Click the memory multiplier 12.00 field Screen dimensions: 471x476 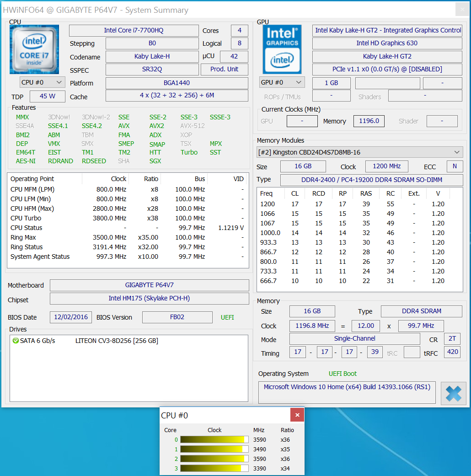(366, 326)
